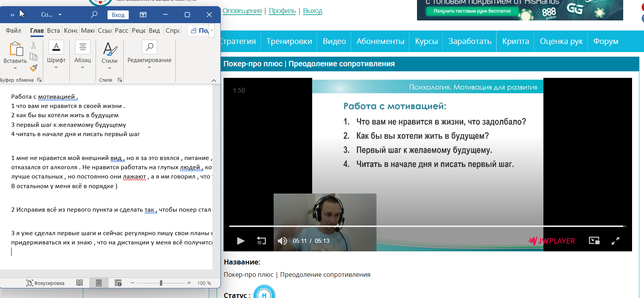Image resolution: width=644 pixels, height=298 pixels.
Task: Switch to the Конструктор ribbon tab
Action: point(71,30)
